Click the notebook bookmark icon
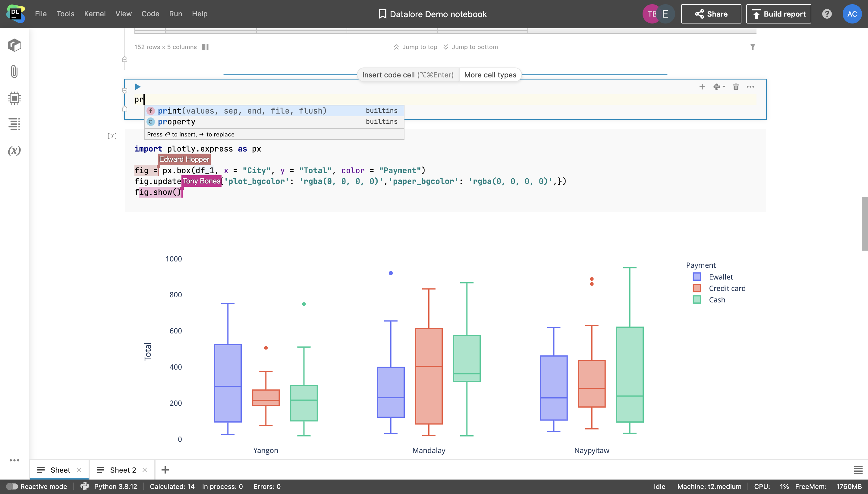 [x=382, y=14]
